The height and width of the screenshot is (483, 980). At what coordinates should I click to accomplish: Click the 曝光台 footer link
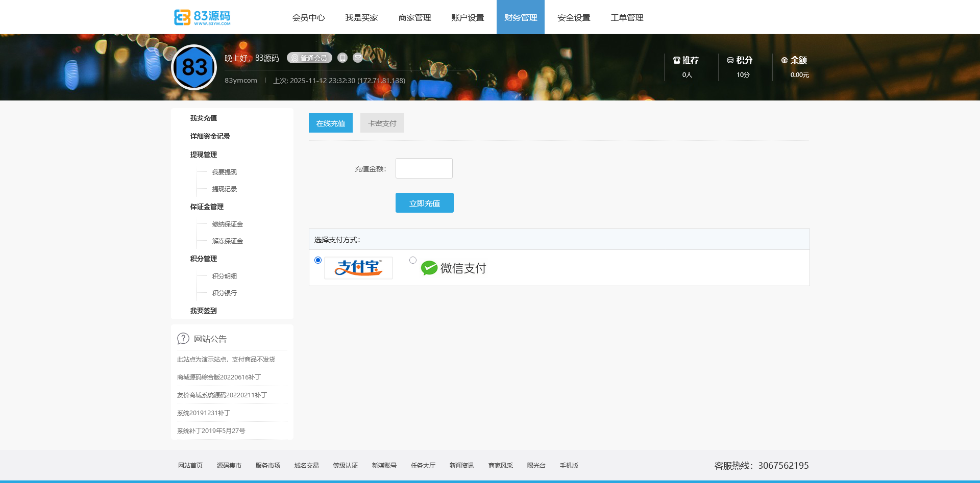(536, 466)
